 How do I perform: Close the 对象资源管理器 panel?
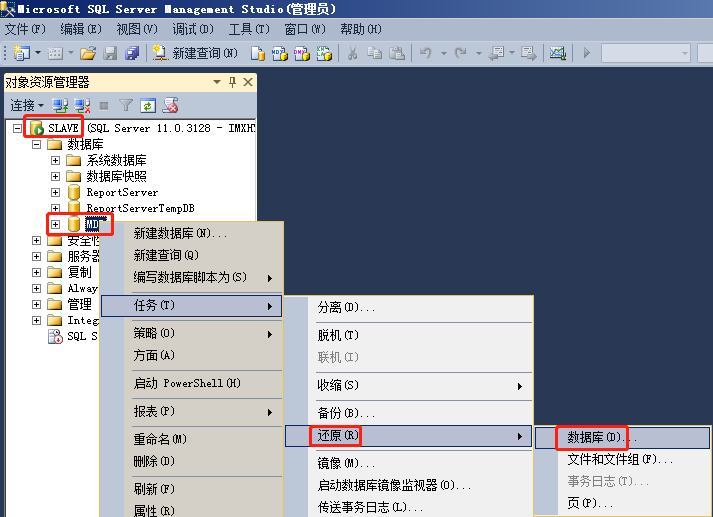248,82
